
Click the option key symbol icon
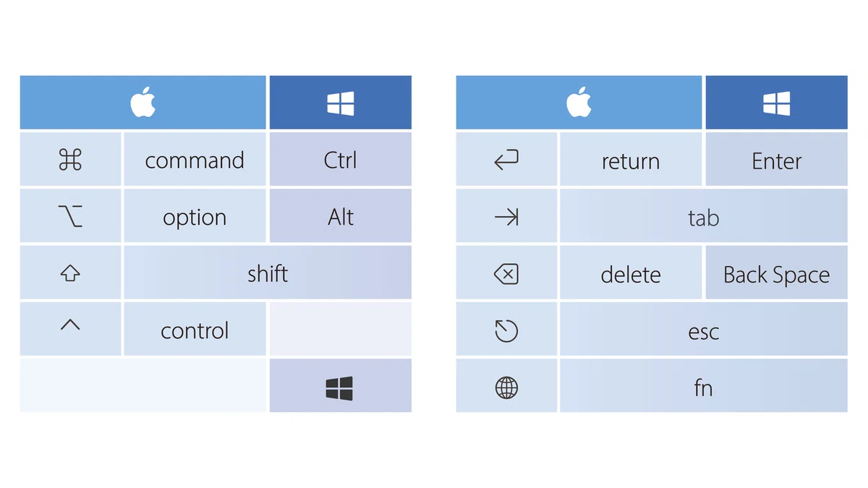click(70, 215)
